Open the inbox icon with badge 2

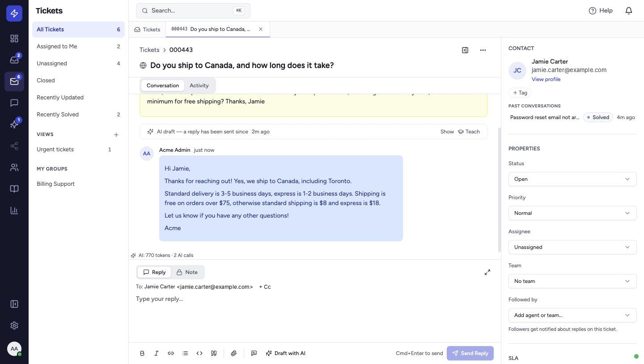tap(14, 60)
